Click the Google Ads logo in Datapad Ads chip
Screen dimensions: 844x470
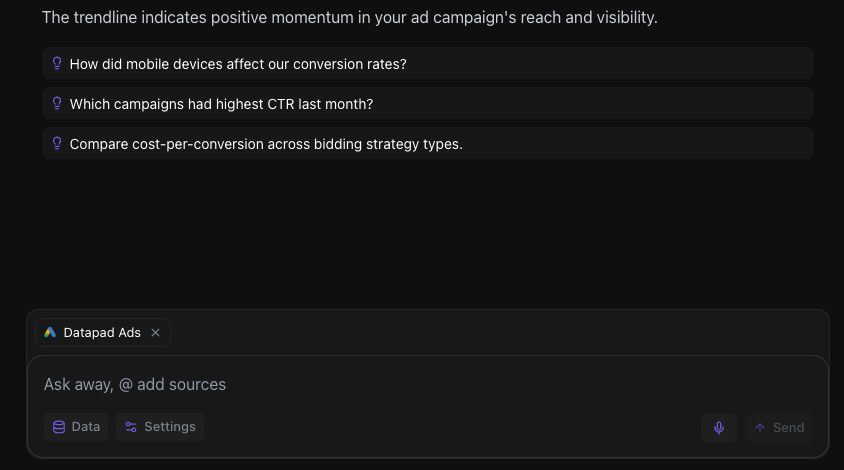coord(50,332)
